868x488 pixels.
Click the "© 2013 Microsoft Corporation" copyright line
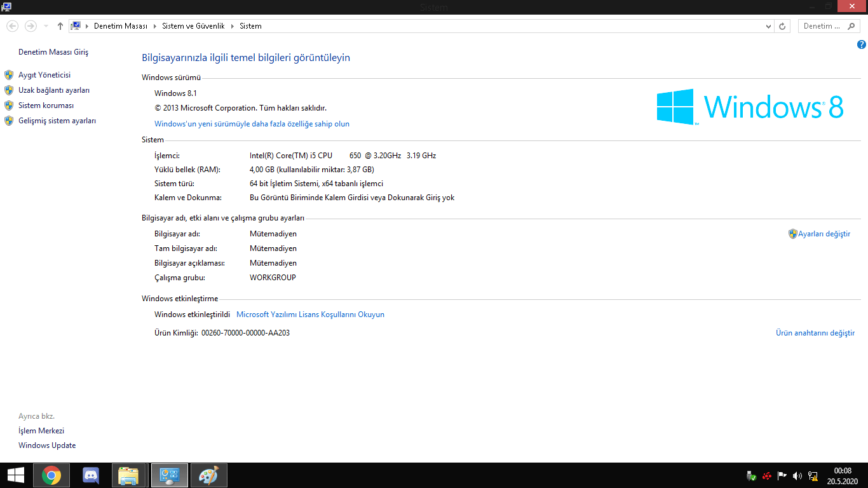pyautogui.click(x=240, y=108)
